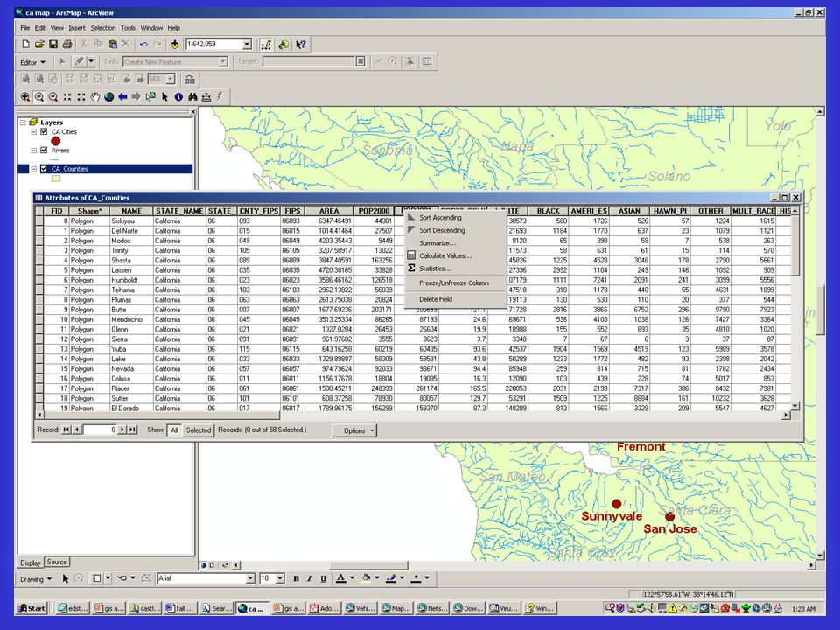Choose the Select Features tool
840x630 pixels.
pos(150,97)
